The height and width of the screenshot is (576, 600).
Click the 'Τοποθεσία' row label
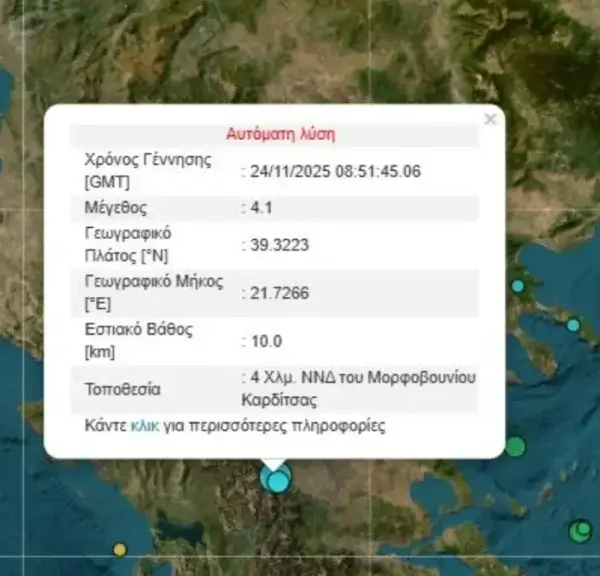point(124,388)
